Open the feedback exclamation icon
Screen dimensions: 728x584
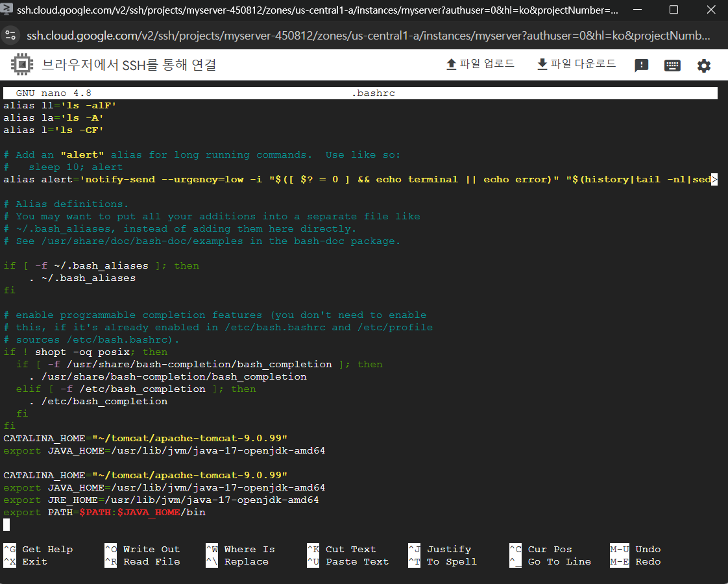641,66
